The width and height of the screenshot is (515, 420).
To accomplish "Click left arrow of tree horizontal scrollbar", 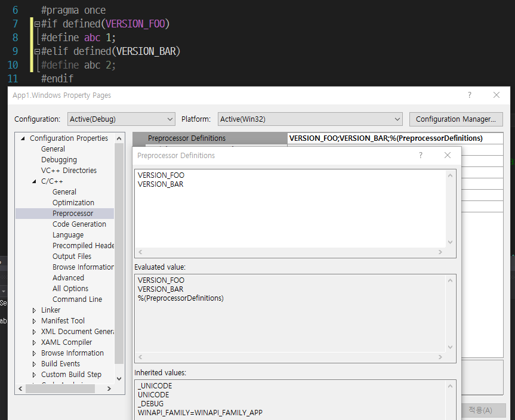I will (21, 389).
